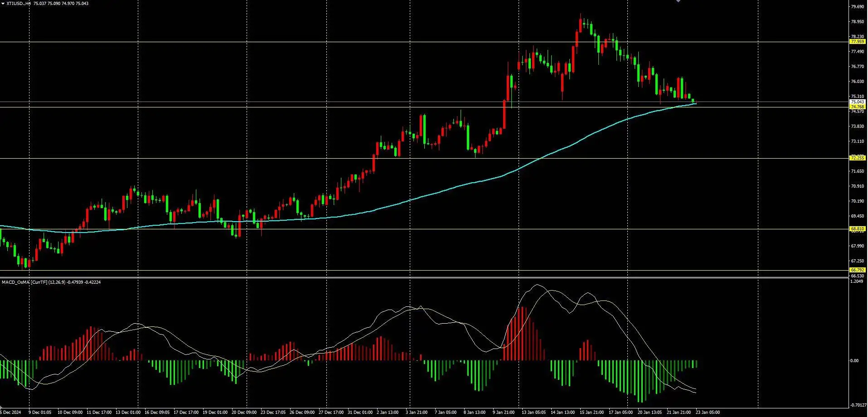Click the 66.792 yellow price label
The height and width of the screenshot is (417, 868).
pyautogui.click(x=857, y=270)
